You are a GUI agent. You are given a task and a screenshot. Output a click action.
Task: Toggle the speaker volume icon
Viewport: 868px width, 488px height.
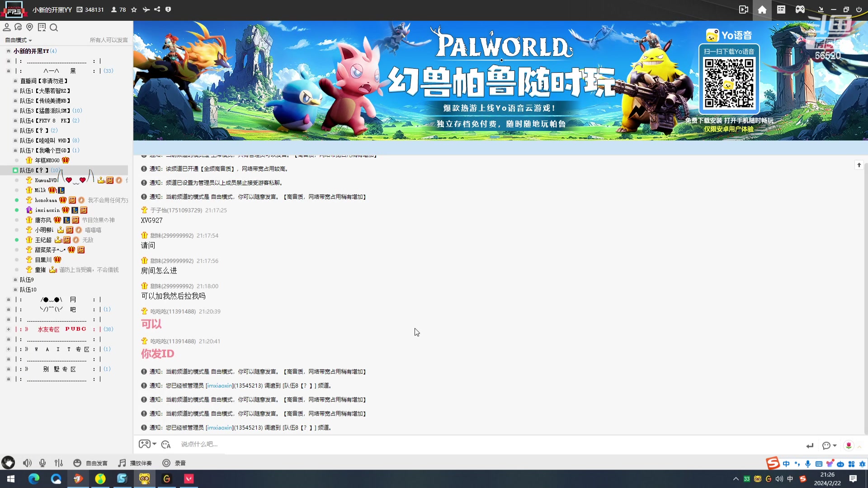click(x=27, y=463)
